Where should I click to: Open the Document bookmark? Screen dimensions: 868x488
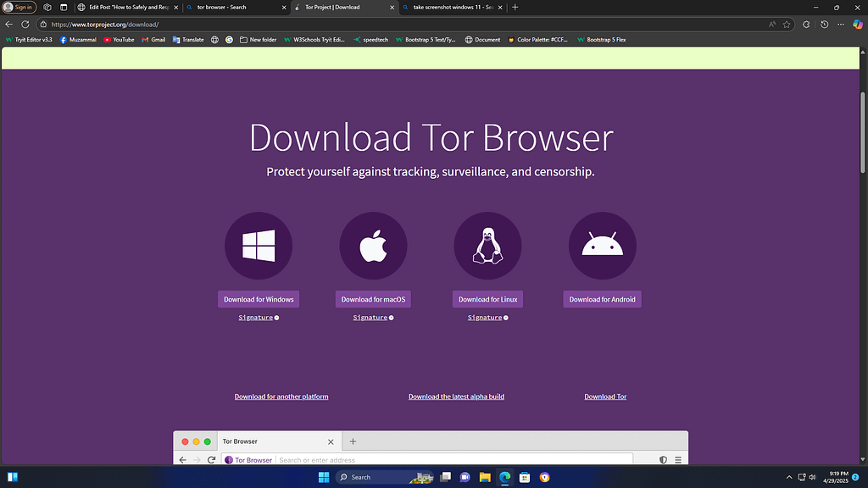tap(482, 40)
